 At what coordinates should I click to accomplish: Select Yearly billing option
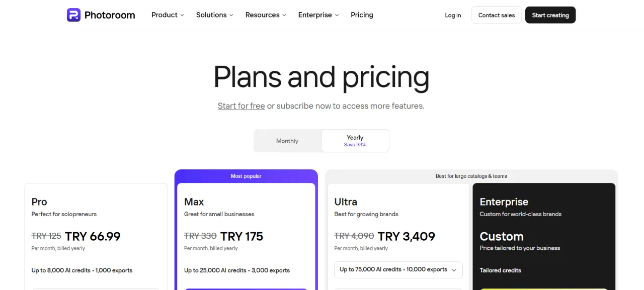355,141
